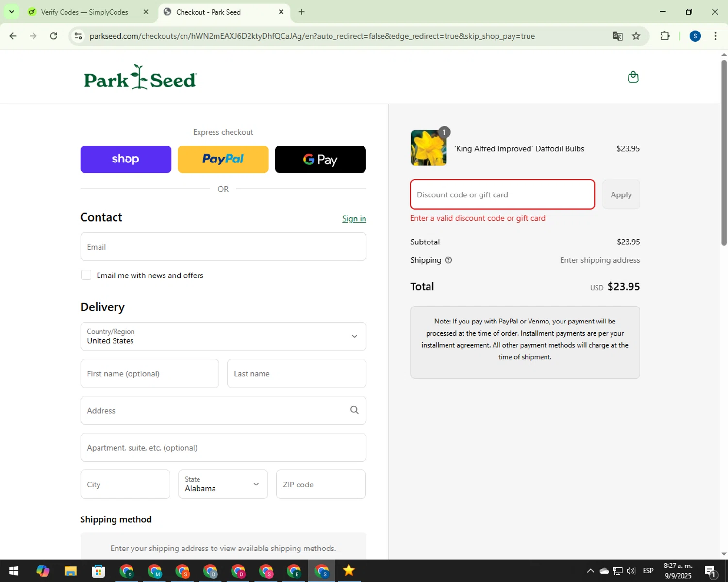Choose Google Pay express checkout
The width and height of the screenshot is (728, 582).
click(x=320, y=159)
